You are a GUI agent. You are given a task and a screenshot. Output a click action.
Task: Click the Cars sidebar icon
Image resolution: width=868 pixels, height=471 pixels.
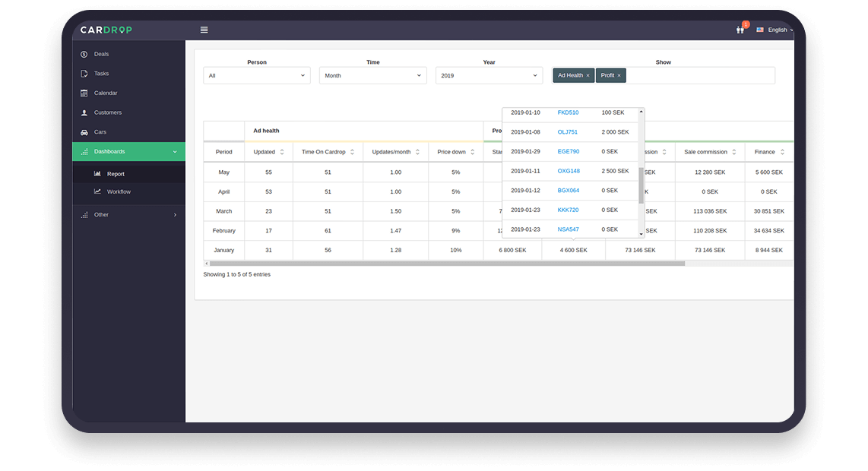coord(84,132)
